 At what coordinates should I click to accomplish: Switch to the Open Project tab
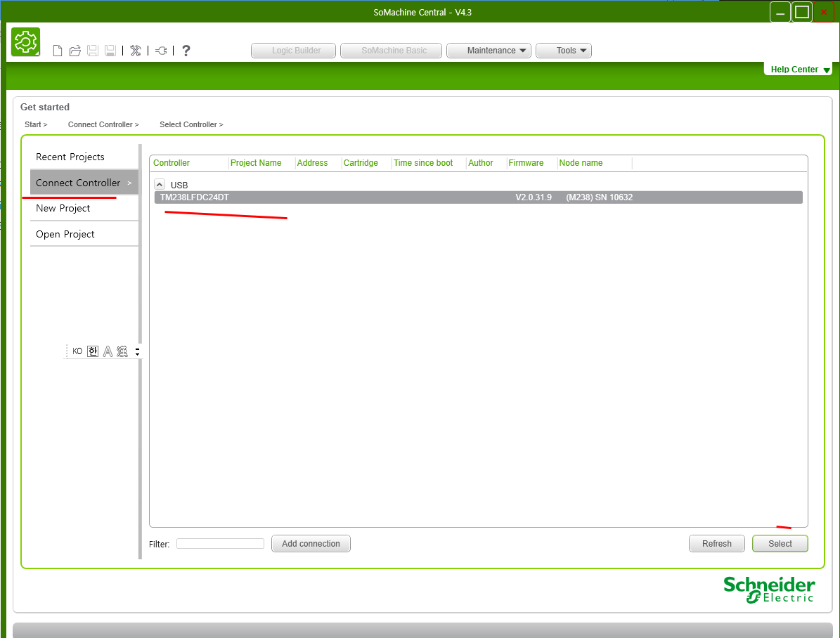(x=84, y=234)
